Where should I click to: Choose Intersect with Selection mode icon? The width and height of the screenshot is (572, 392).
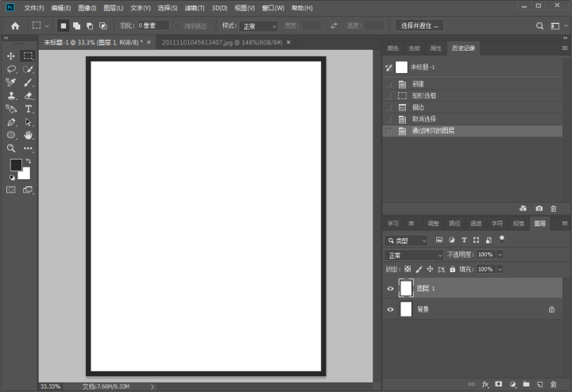[x=103, y=26]
